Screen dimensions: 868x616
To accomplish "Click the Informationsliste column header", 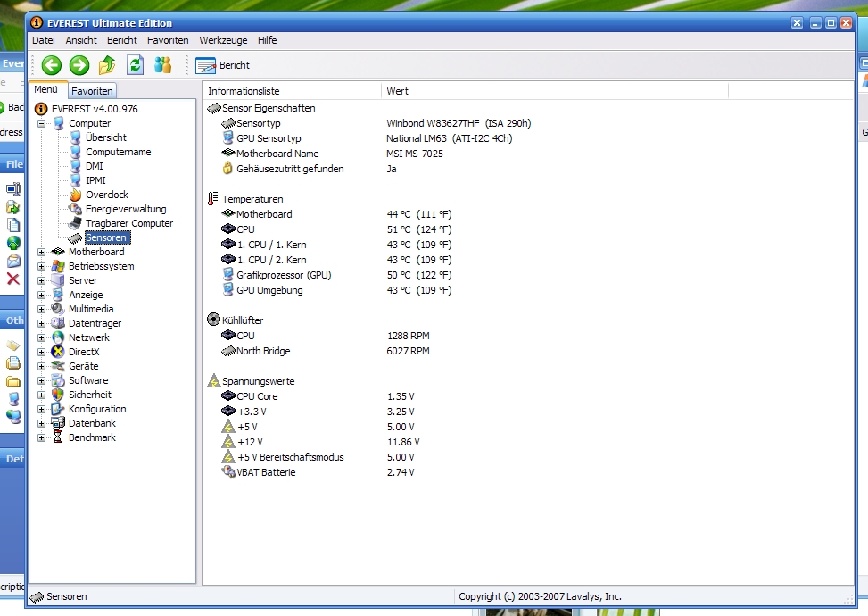I will [x=293, y=91].
